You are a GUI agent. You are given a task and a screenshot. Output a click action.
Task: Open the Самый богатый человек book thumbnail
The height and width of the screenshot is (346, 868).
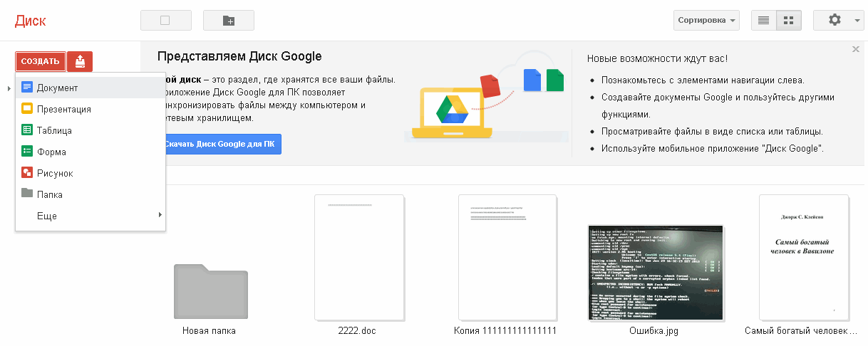(804, 257)
